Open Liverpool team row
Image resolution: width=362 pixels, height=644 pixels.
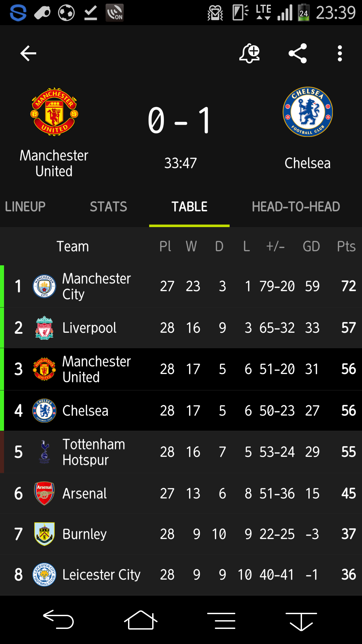181,328
